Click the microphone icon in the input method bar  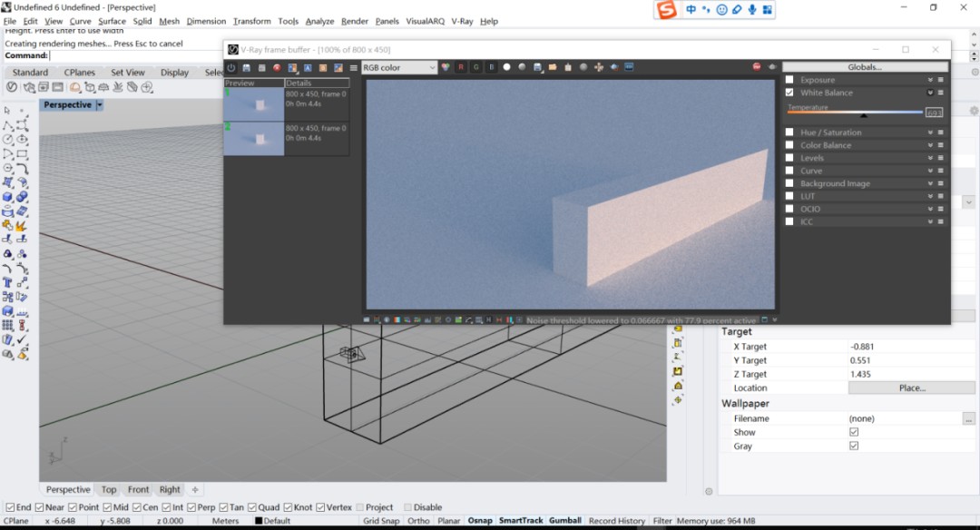(x=752, y=10)
